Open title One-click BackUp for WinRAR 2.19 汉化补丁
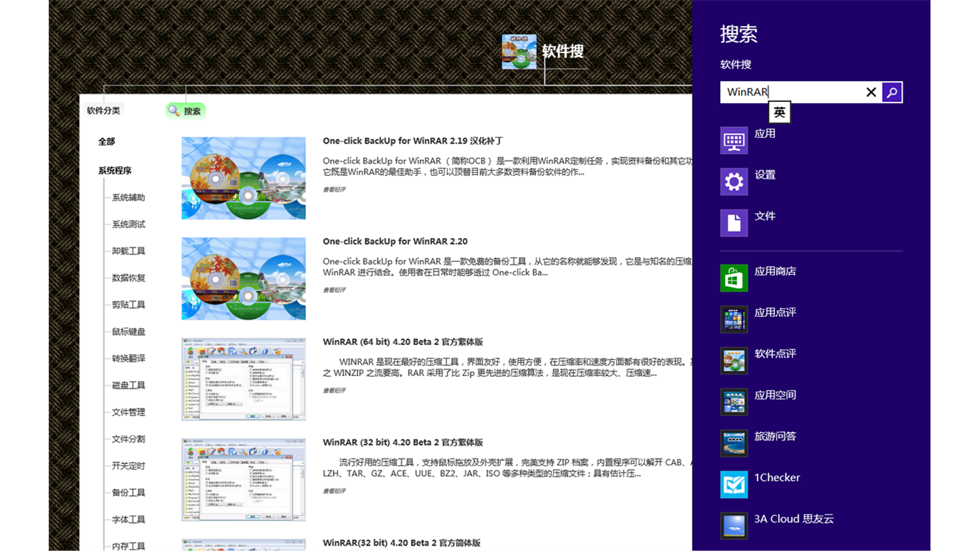The width and height of the screenshot is (980, 551). (412, 141)
